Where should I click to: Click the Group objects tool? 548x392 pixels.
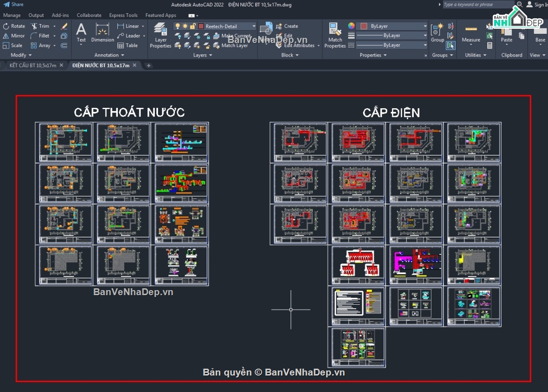pyautogui.click(x=437, y=32)
